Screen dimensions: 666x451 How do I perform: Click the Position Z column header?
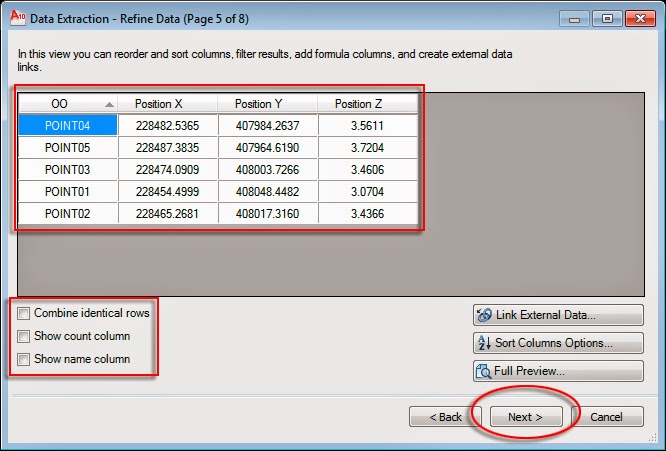pyautogui.click(x=367, y=104)
